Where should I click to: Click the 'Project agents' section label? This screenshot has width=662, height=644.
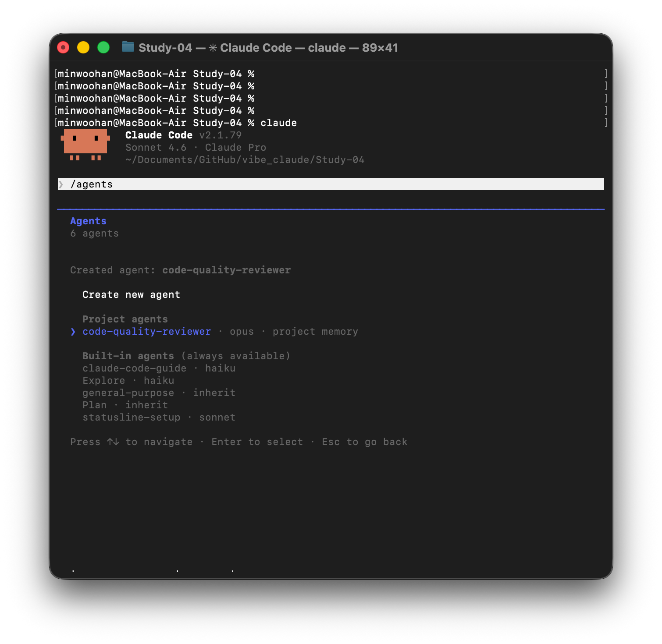125,319
